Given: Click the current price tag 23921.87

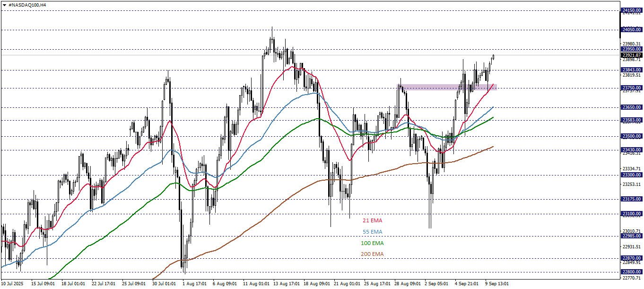Looking at the screenshot, I should (x=632, y=55).
